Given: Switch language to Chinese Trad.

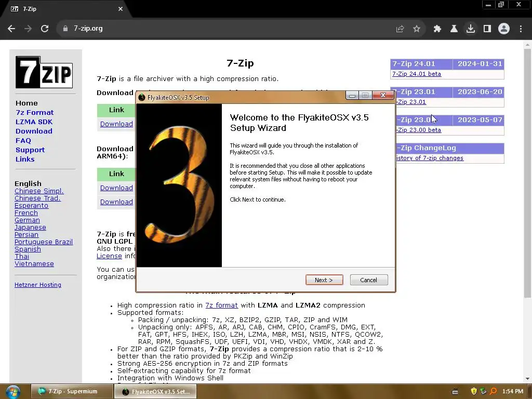Looking at the screenshot, I should (x=37, y=198).
